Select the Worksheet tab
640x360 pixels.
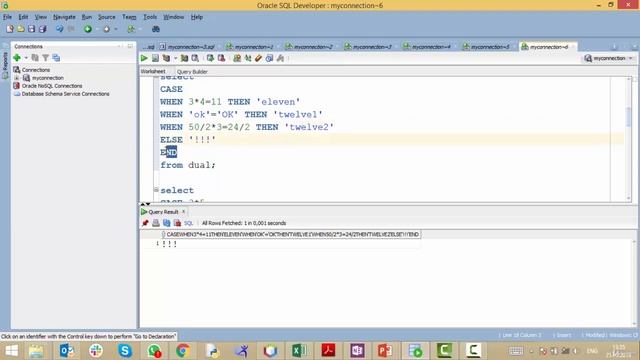pyautogui.click(x=153, y=71)
